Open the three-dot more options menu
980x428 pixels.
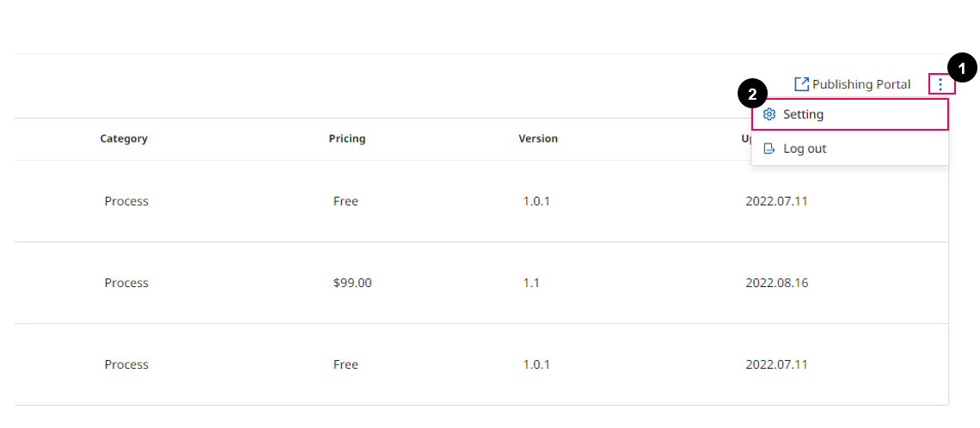pyautogui.click(x=940, y=84)
